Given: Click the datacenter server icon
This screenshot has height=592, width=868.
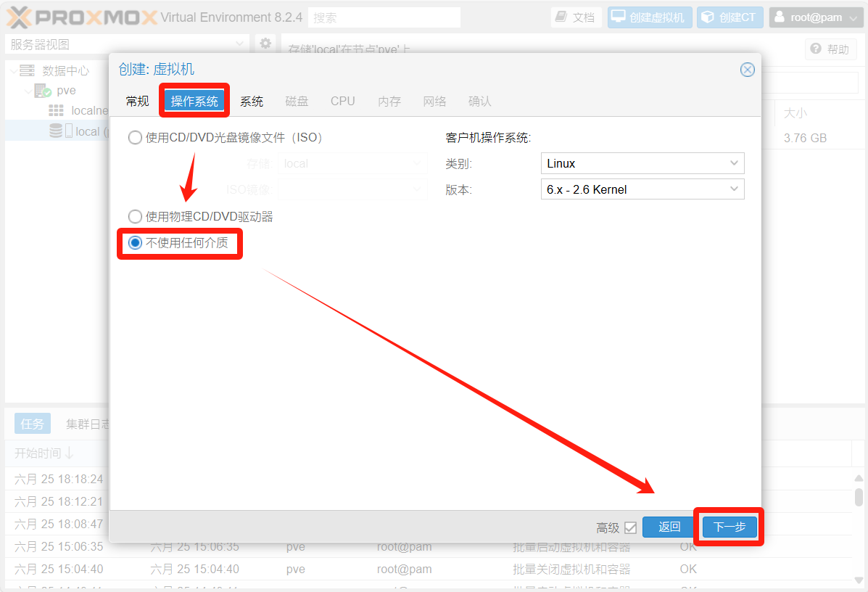Looking at the screenshot, I should (x=28, y=70).
